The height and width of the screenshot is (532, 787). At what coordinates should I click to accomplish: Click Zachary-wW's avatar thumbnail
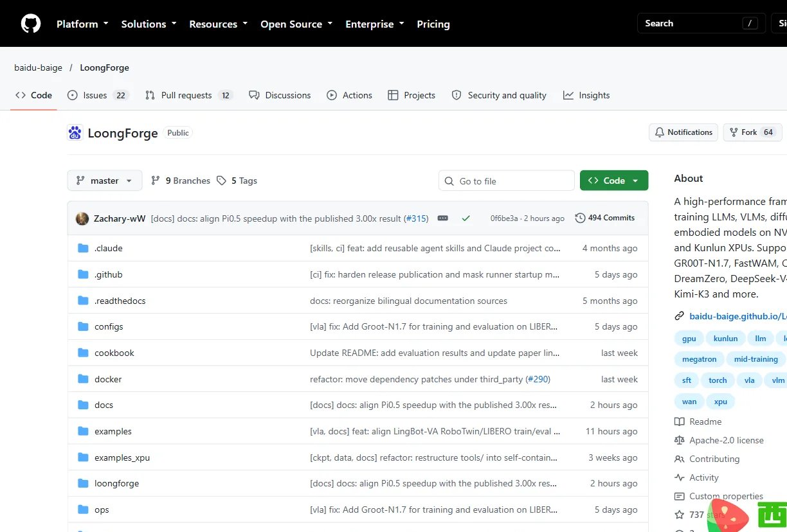(82, 218)
